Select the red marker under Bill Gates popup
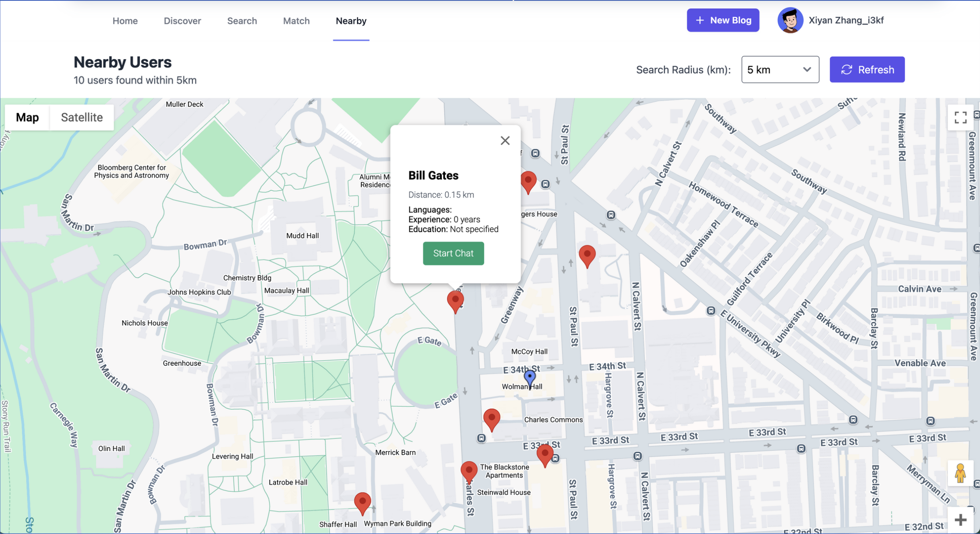The image size is (980, 534). tap(455, 301)
